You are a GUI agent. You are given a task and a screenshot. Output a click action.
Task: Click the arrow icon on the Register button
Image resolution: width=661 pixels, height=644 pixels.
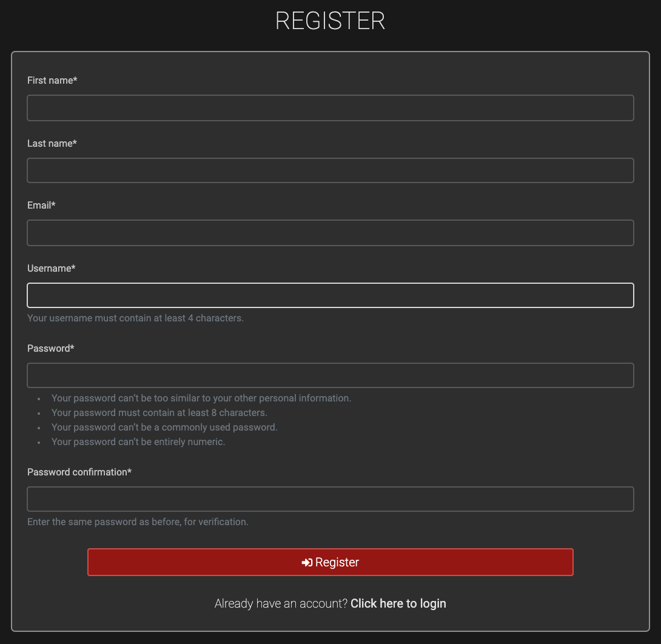coord(306,562)
